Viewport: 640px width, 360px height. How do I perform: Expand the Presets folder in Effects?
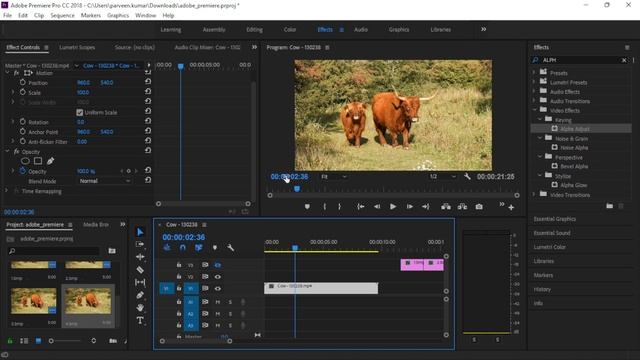[x=534, y=72]
